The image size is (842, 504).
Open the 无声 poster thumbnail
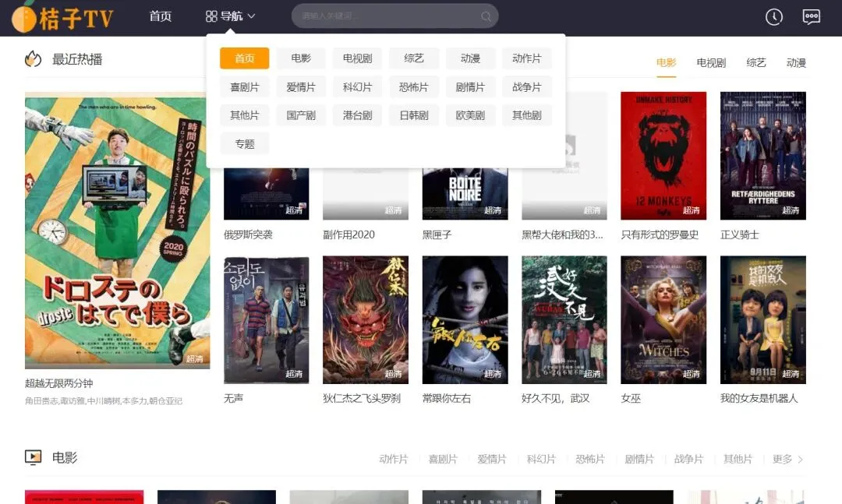[267, 320]
